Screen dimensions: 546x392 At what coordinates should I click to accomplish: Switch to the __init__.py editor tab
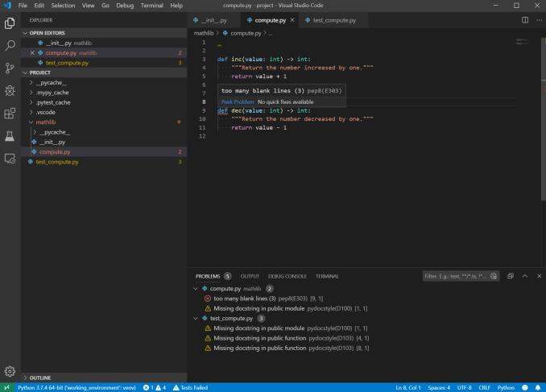tap(213, 20)
